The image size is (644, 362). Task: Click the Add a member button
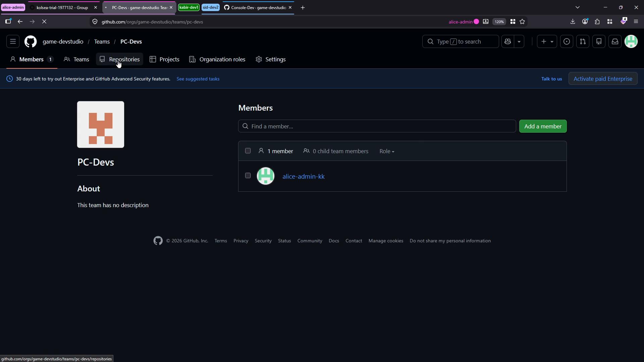(543, 126)
